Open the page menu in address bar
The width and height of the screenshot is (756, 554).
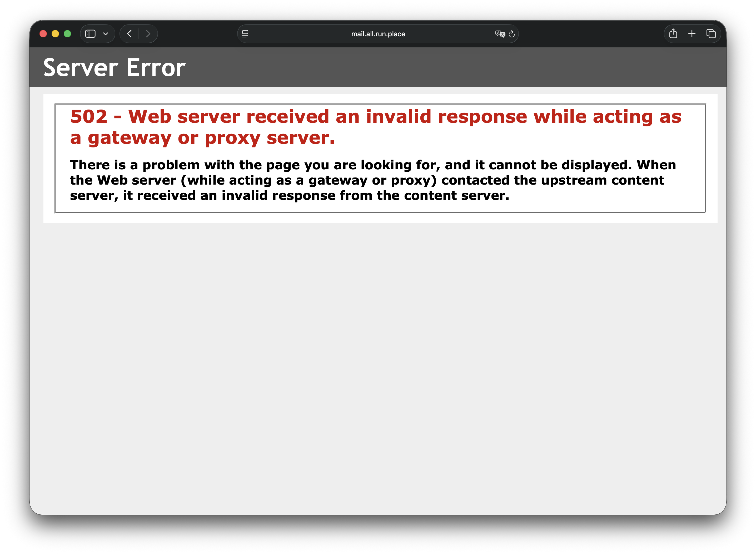(245, 34)
